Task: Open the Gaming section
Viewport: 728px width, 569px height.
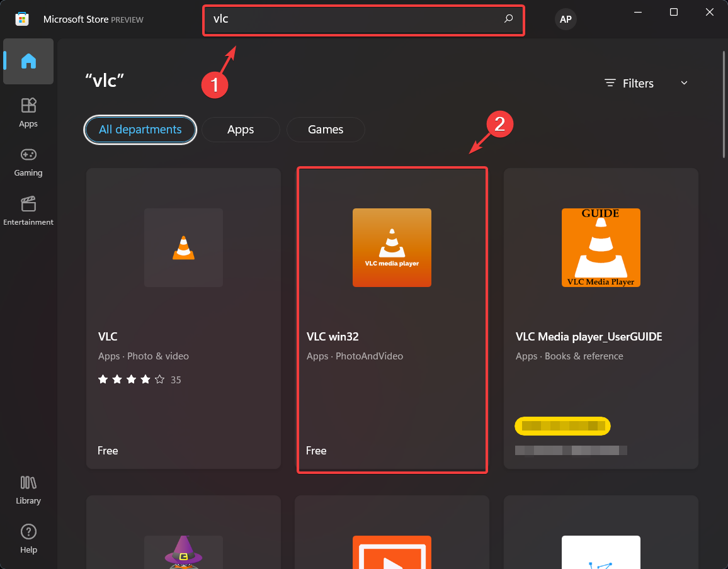Action: [x=28, y=162]
